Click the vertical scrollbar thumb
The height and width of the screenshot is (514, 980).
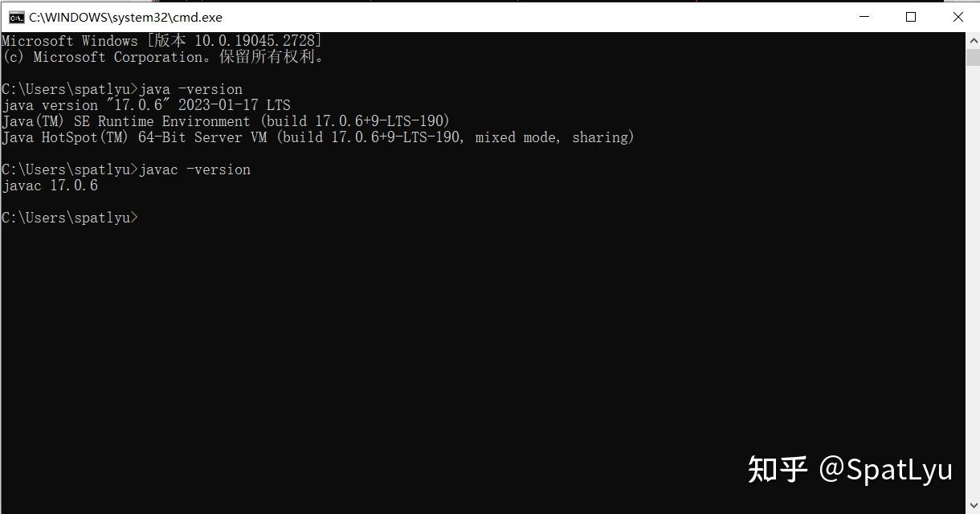pyautogui.click(x=973, y=57)
